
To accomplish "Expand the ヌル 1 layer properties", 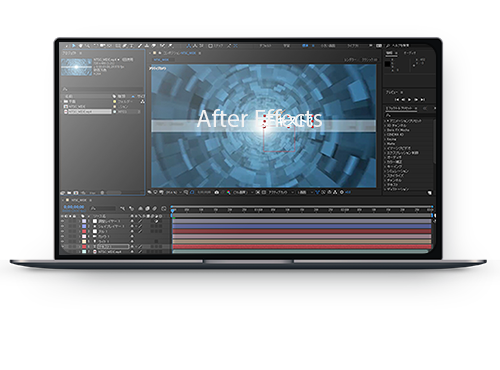I will (x=80, y=231).
